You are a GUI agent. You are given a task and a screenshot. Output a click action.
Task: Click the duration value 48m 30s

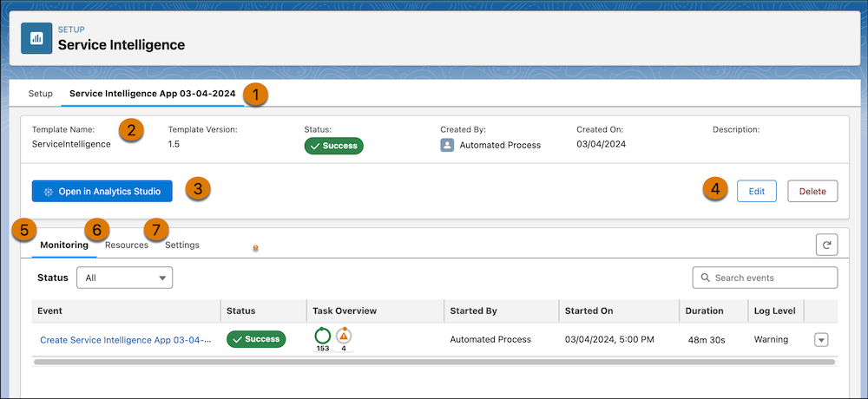pyautogui.click(x=706, y=340)
